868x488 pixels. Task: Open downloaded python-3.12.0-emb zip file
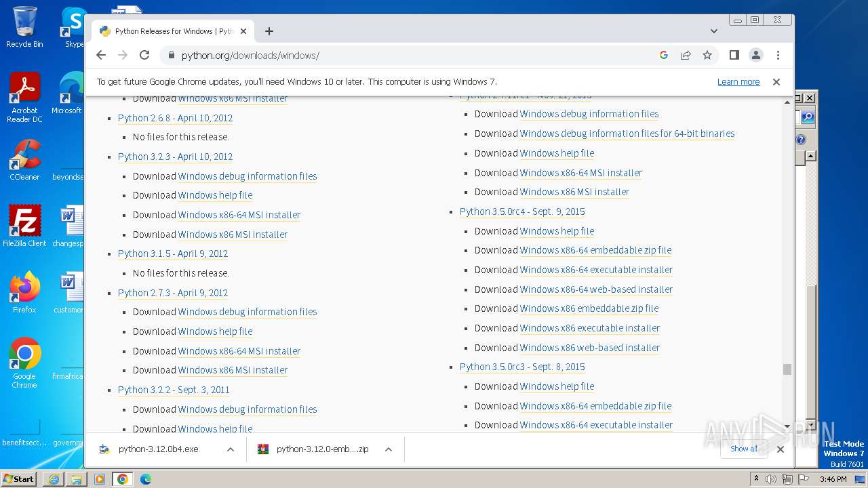click(x=322, y=449)
